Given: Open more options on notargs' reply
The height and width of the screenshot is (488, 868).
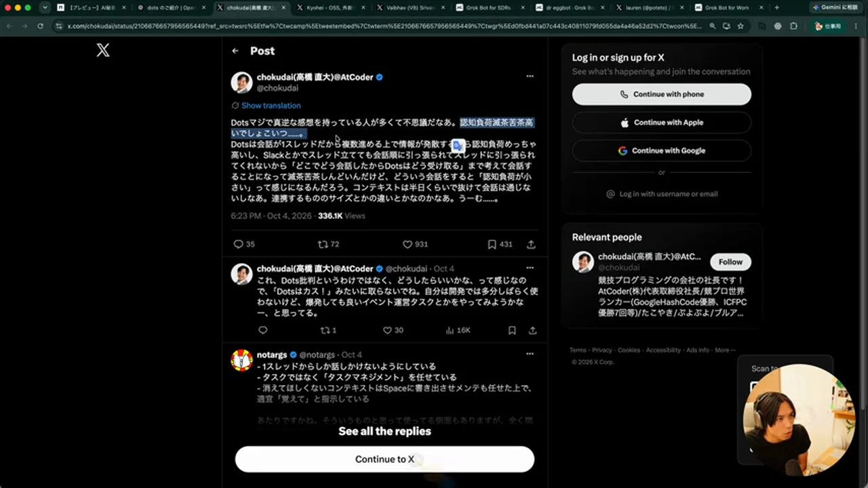Looking at the screenshot, I should click(x=530, y=354).
